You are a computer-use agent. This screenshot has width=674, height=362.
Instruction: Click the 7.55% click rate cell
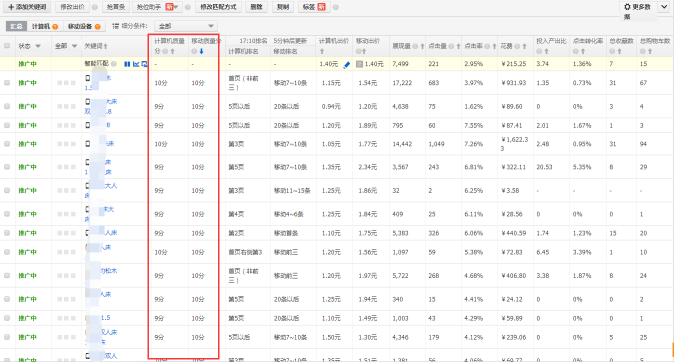click(x=474, y=125)
